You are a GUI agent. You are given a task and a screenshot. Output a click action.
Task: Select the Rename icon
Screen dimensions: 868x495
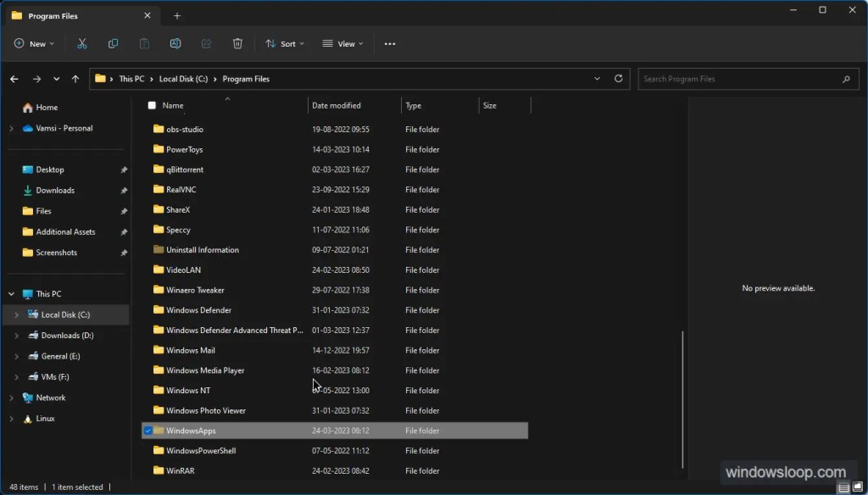click(x=175, y=43)
